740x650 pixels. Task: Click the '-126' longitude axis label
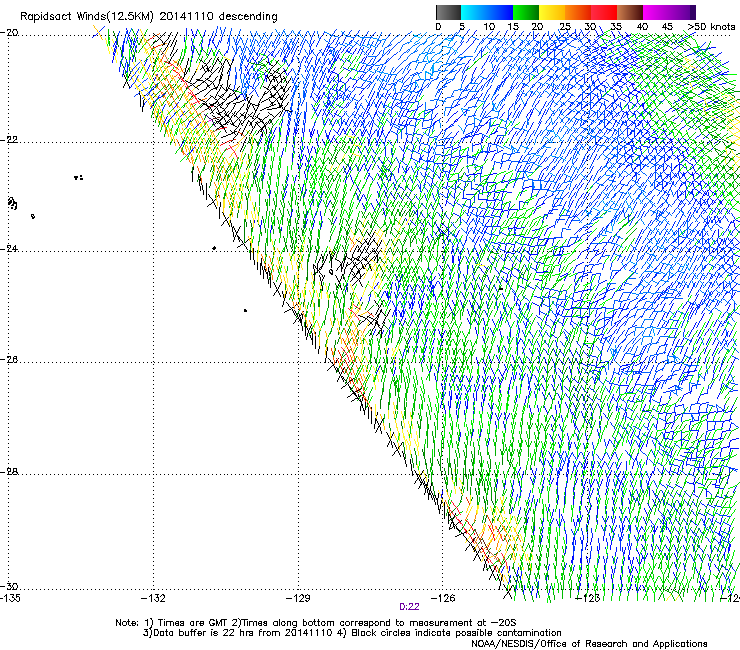tap(443, 598)
